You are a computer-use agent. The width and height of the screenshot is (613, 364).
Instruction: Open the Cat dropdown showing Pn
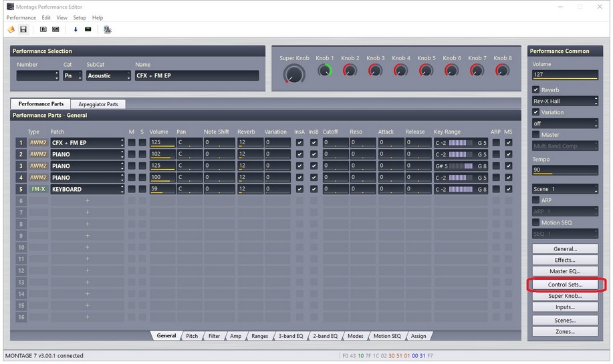(72, 75)
